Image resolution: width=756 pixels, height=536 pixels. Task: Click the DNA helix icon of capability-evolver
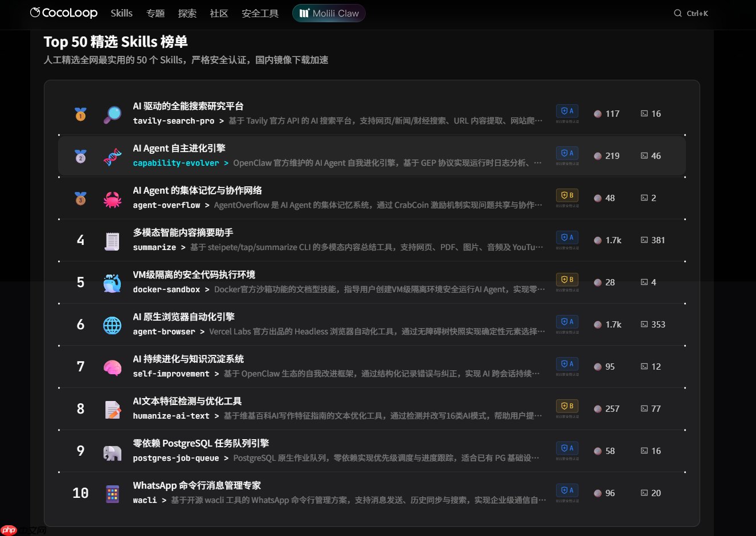tap(112, 156)
